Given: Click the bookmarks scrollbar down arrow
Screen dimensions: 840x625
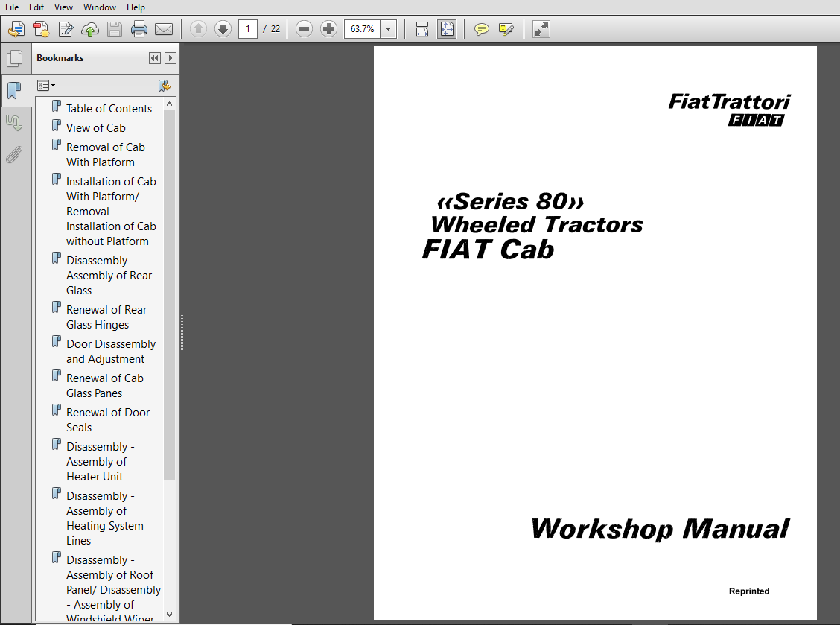Looking at the screenshot, I should [x=169, y=615].
